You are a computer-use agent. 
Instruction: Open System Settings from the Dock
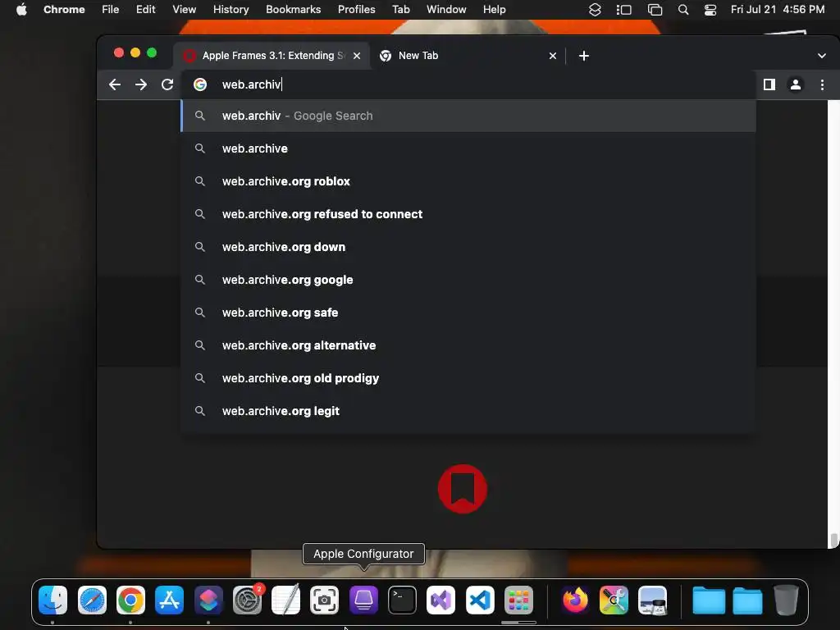pos(248,600)
